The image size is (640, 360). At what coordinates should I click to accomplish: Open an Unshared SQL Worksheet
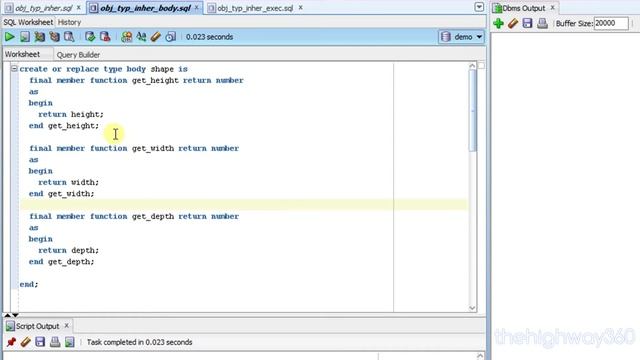(127, 37)
